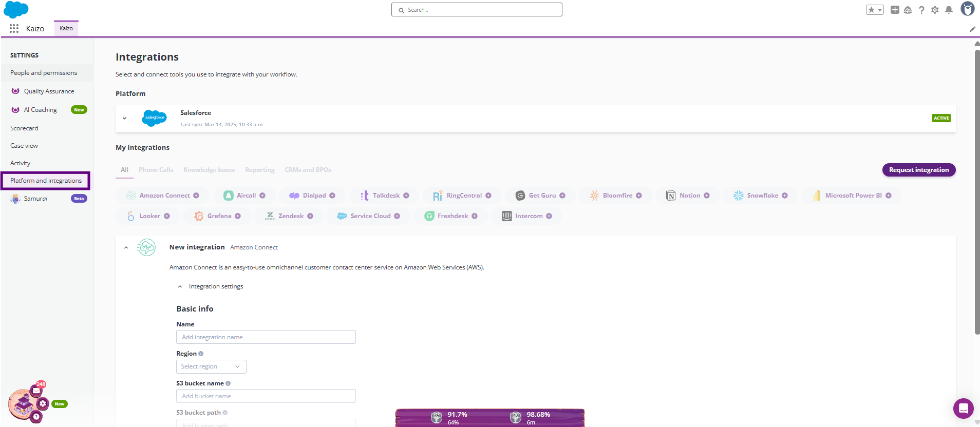The image size is (980, 427).
Task: Expand the Salesforce platform row chevron
Action: click(x=124, y=119)
